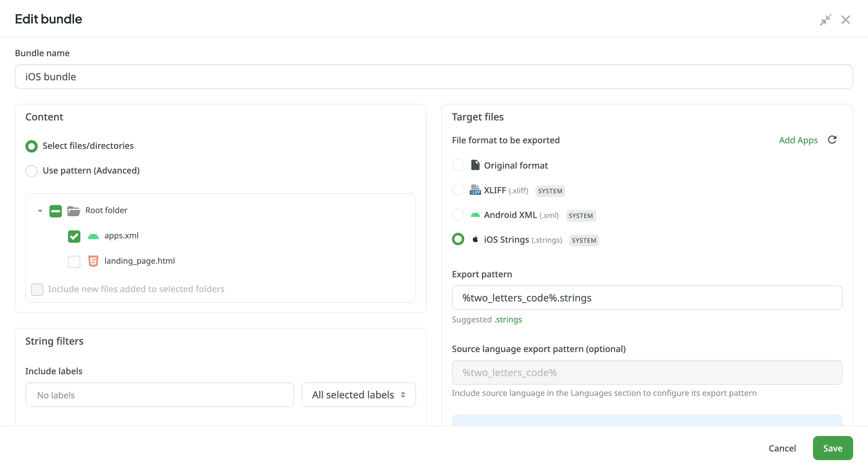Open the All selected labels dropdown
The image size is (868, 470).
coord(359,395)
